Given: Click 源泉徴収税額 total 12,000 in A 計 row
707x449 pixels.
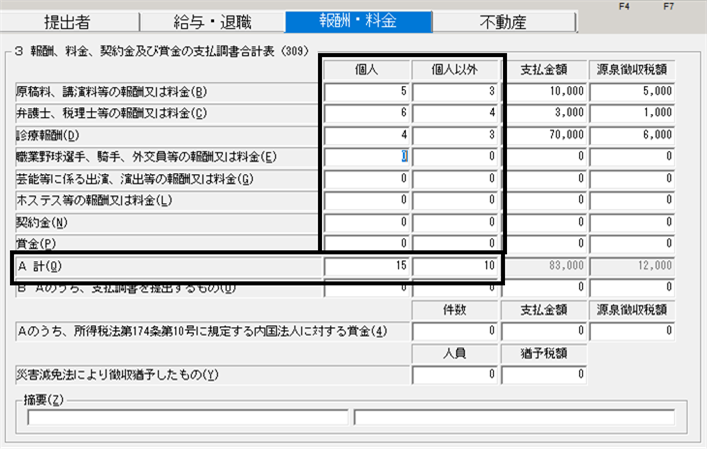Looking at the screenshot, I should (x=632, y=266).
